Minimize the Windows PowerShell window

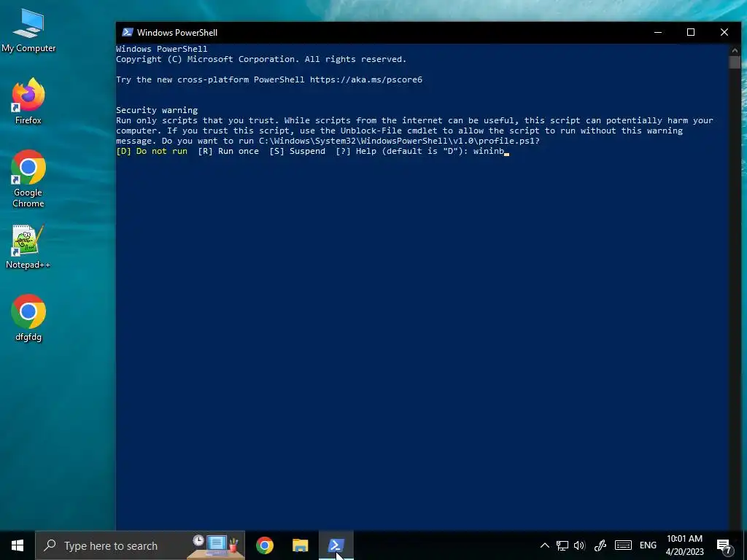(x=658, y=32)
